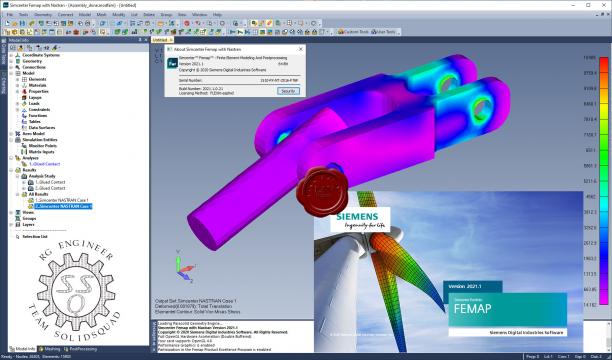The height and width of the screenshot is (360, 612).
Task: Click the Coordinate Systems tree icon
Action: click(18, 55)
